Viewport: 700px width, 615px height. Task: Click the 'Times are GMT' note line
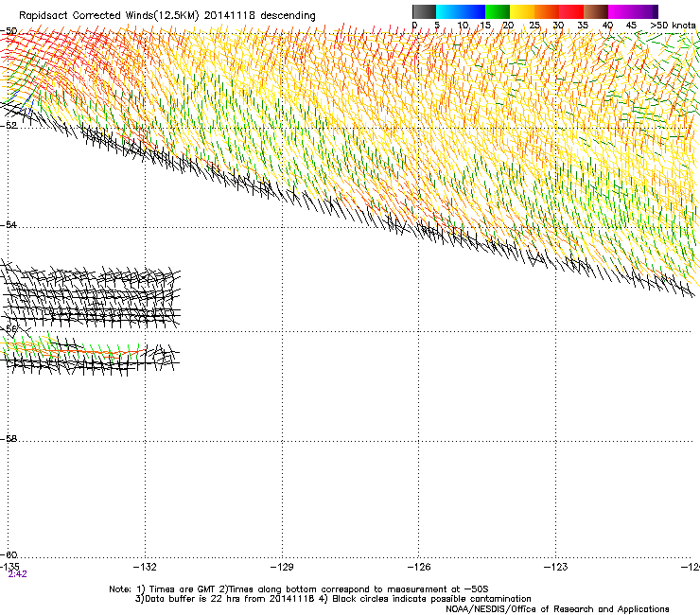pos(299,589)
